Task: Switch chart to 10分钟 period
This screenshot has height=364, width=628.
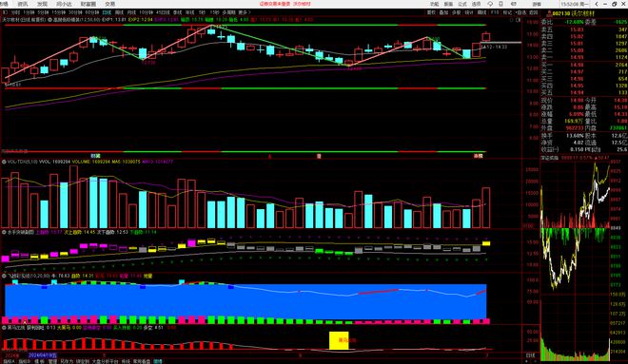Action: coord(147,12)
